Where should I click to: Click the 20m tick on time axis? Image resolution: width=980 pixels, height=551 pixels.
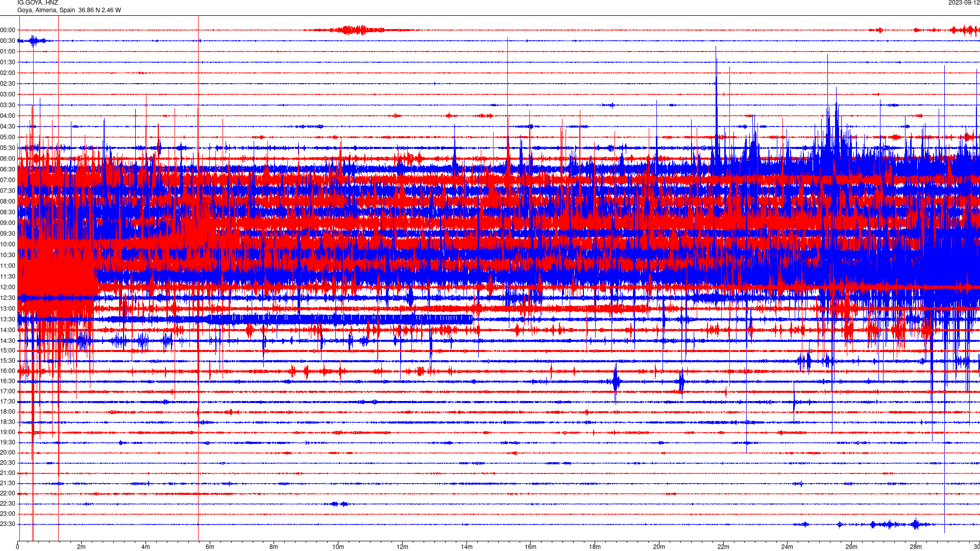coord(659,547)
